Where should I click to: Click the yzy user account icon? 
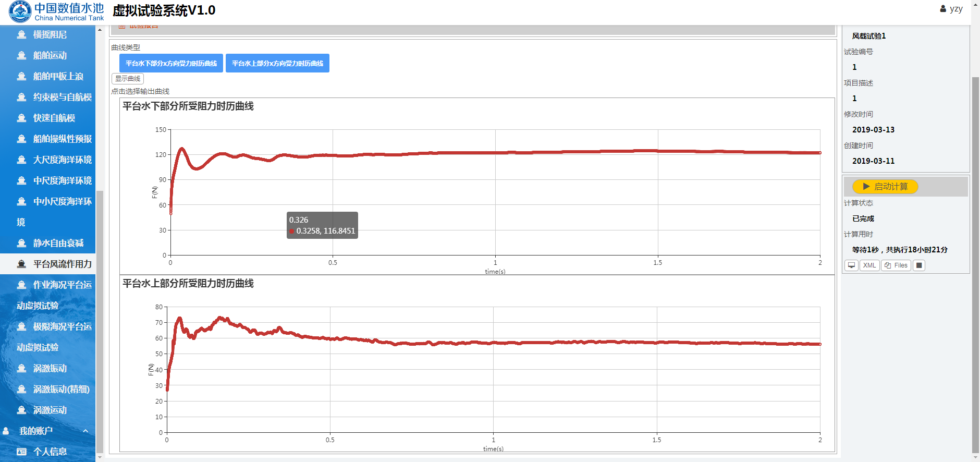click(943, 9)
